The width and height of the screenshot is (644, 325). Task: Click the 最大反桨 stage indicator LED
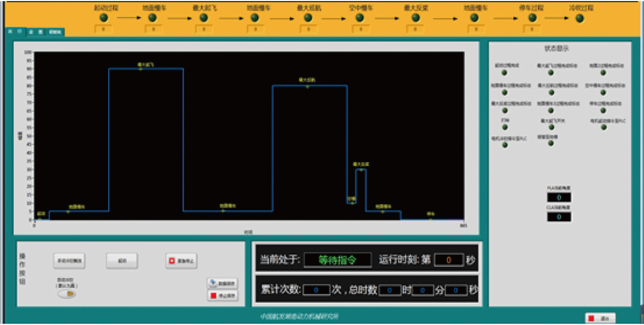[415, 18]
